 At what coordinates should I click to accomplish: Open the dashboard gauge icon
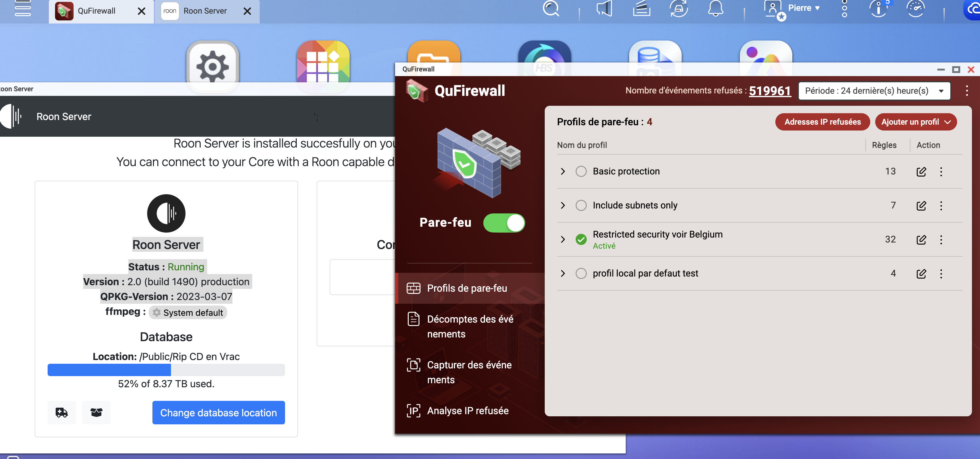(x=915, y=8)
